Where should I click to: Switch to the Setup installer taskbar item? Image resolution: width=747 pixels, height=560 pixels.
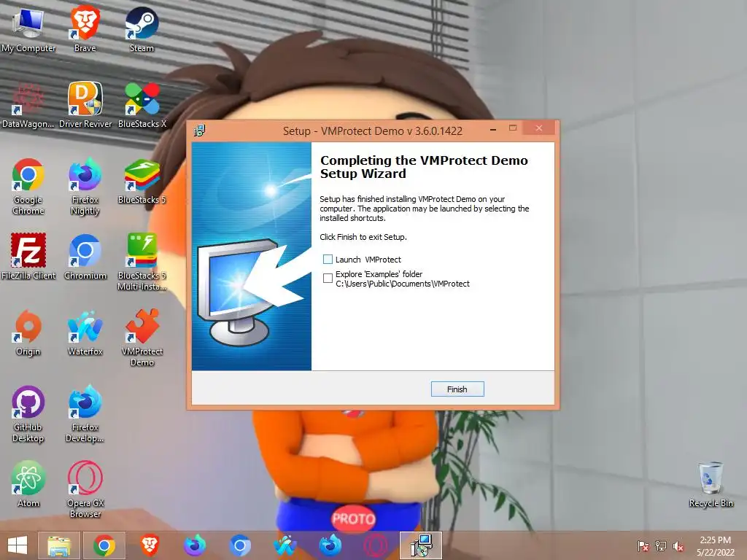[421, 545]
